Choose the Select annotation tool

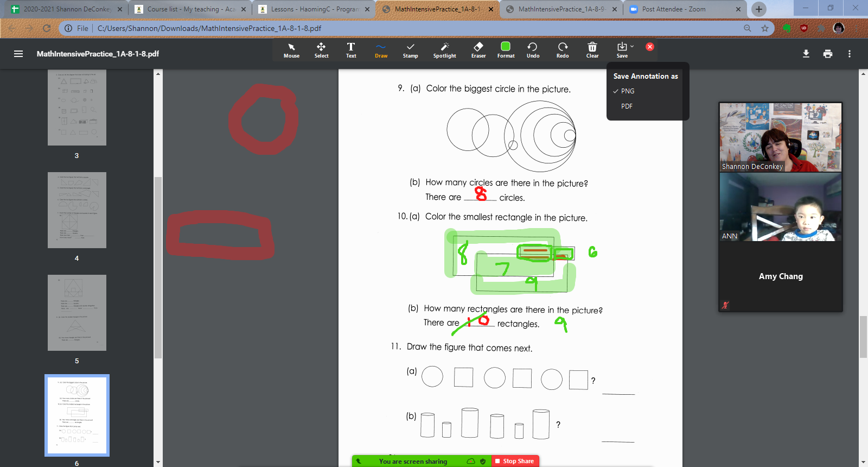[x=321, y=51]
